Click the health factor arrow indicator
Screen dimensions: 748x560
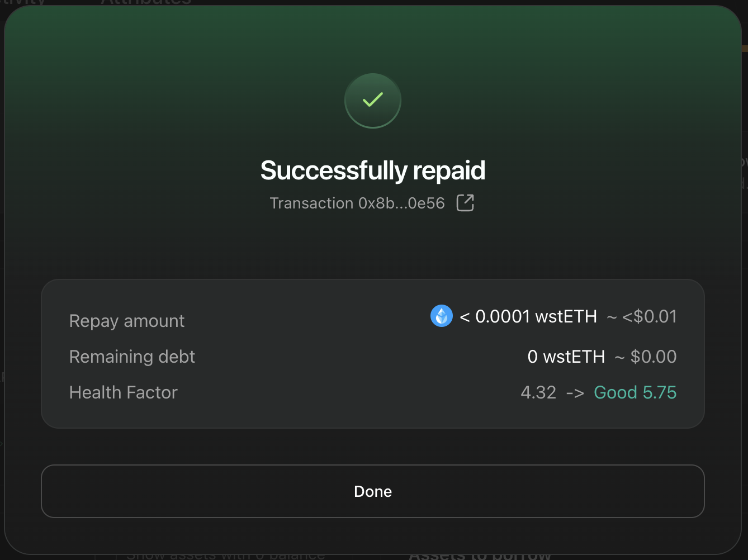(x=575, y=393)
